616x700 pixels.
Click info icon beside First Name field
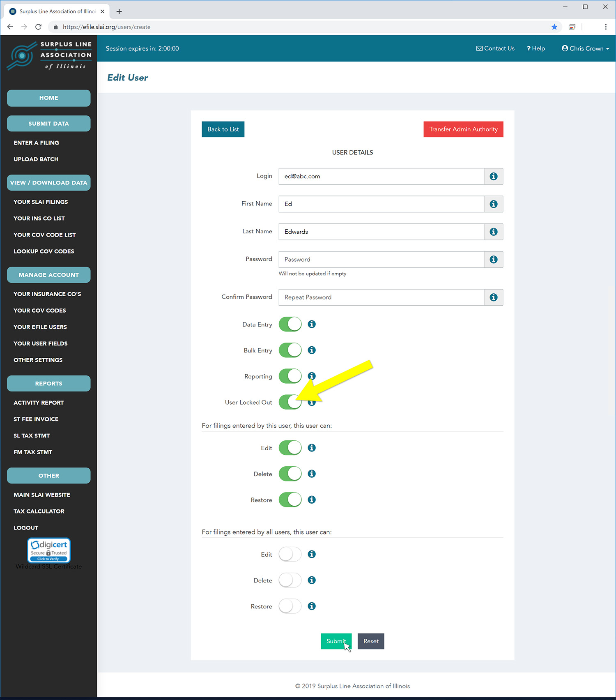pyautogui.click(x=493, y=204)
